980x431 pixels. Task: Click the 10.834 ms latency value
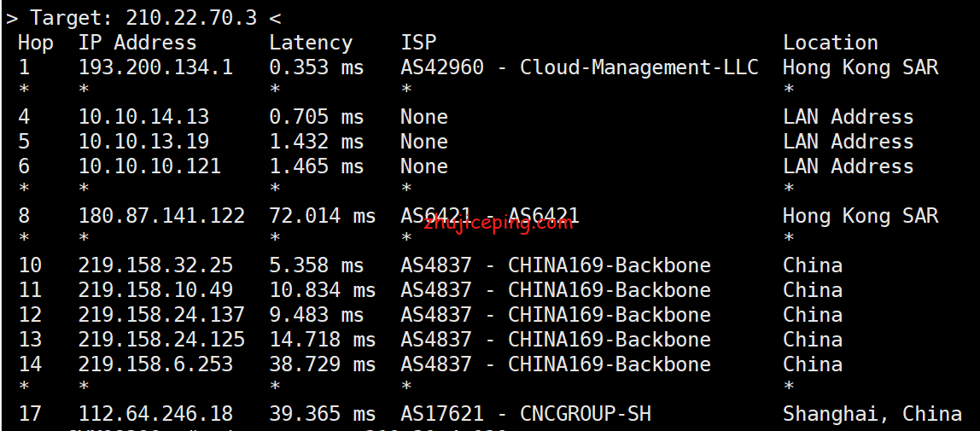click(323, 290)
